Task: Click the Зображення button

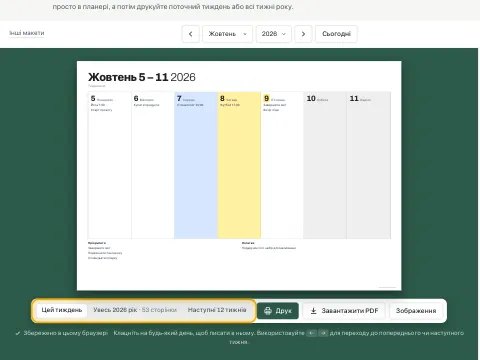Action: [416, 311]
